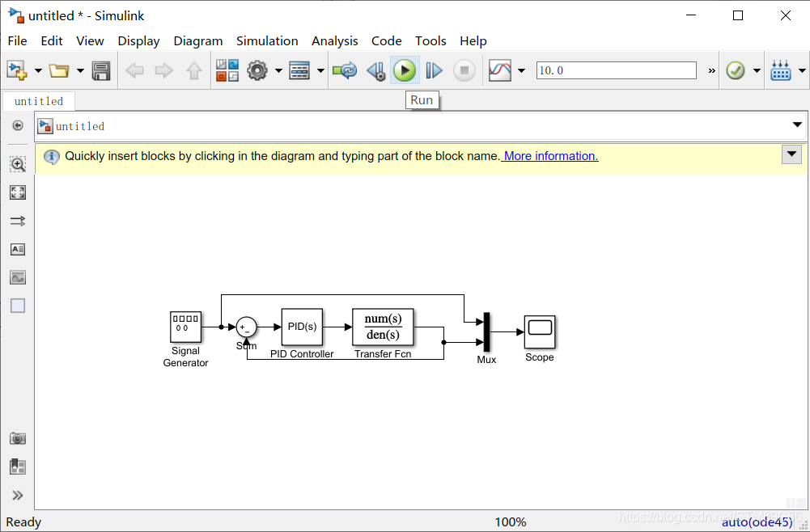Open Model Configuration Parameters gear icon

click(x=256, y=70)
